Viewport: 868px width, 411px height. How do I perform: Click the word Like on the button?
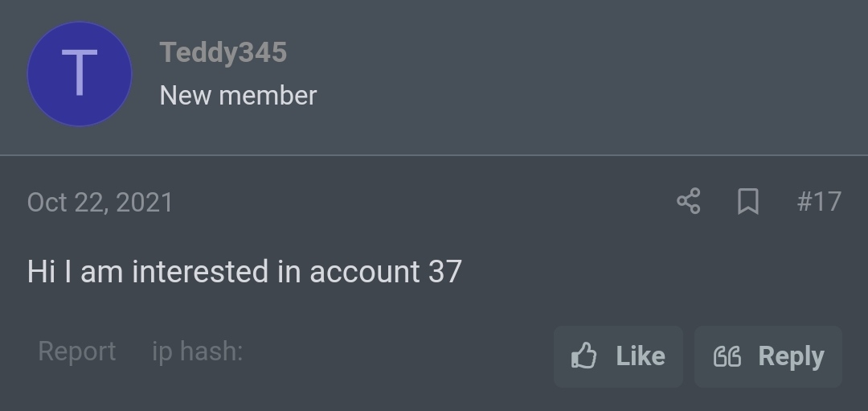641,356
